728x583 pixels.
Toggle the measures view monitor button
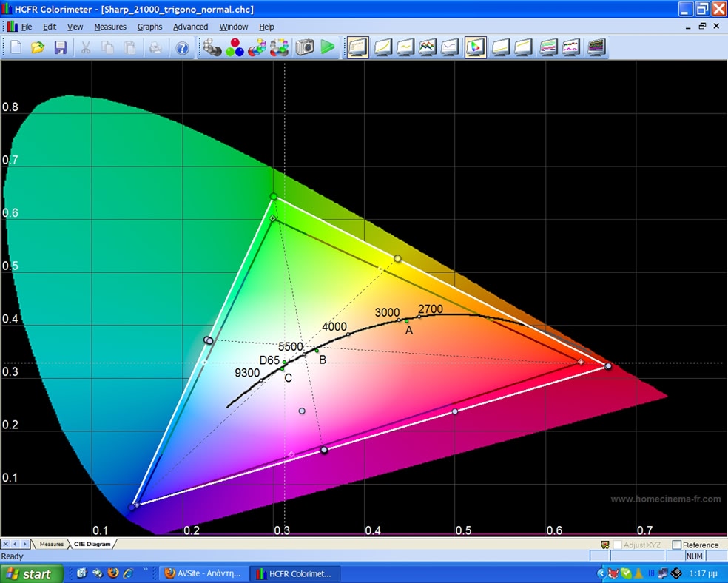[358, 48]
